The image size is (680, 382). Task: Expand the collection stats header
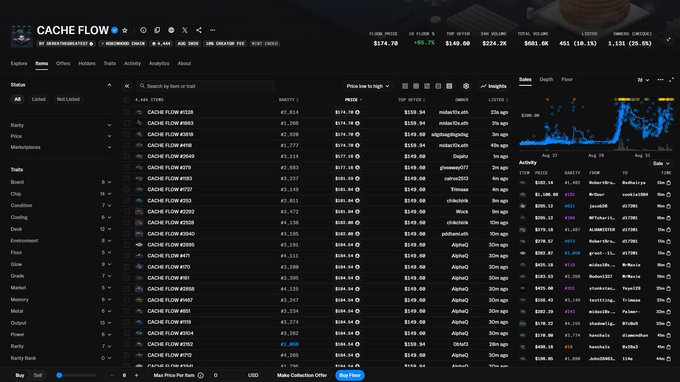[x=668, y=39]
